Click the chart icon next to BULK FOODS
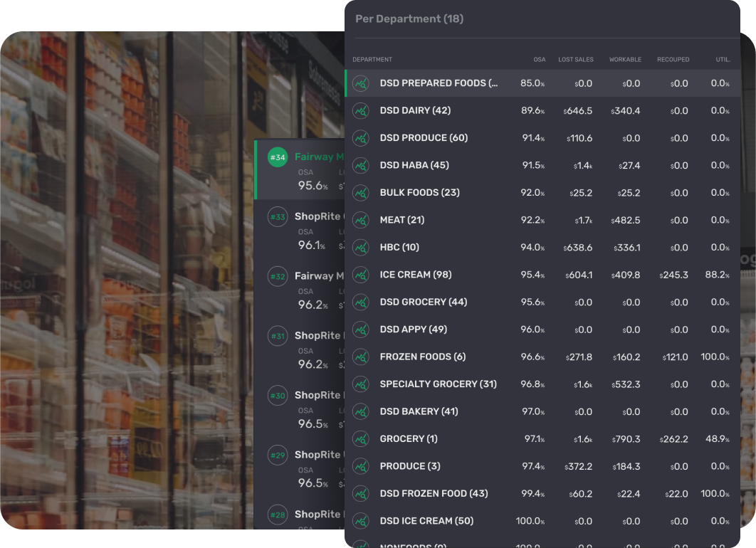Screen dimensions: 756x548 coord(360,192)
